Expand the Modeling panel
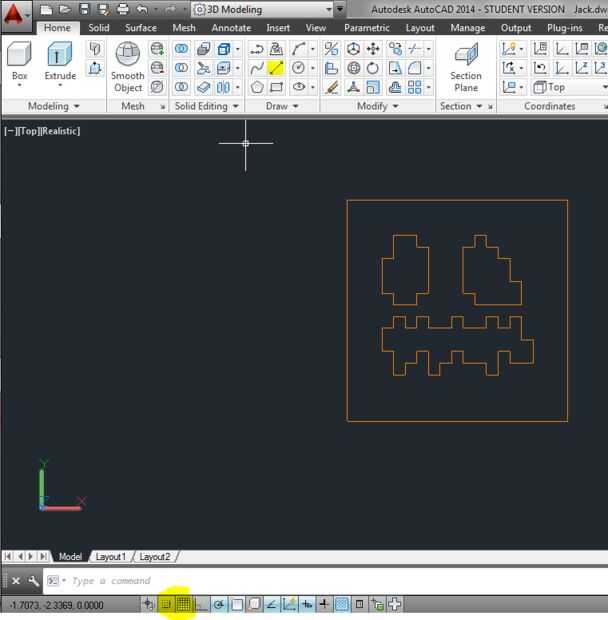 pyautogui.click(x=54, y=106)
